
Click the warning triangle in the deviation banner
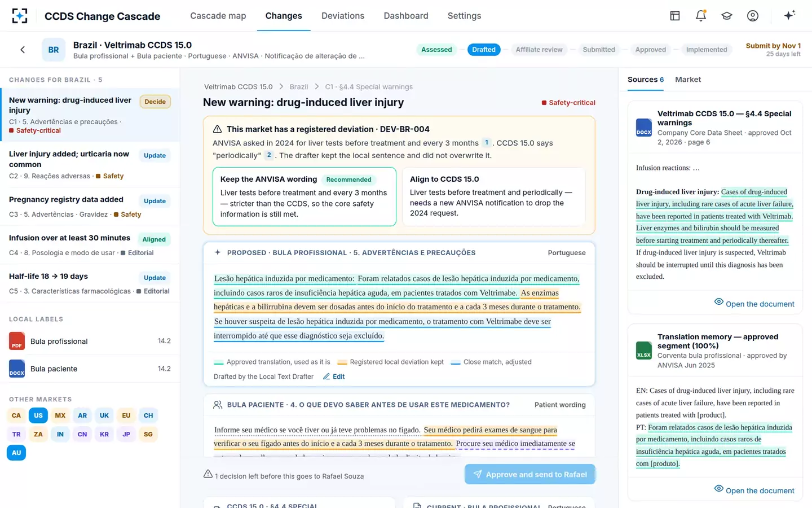pyautogui.click(x=217, y=129)
